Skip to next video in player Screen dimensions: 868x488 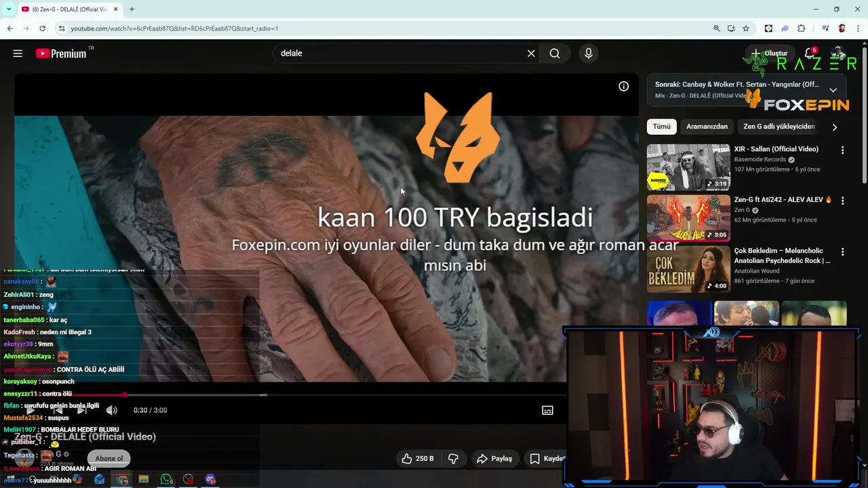coord(82,410)
